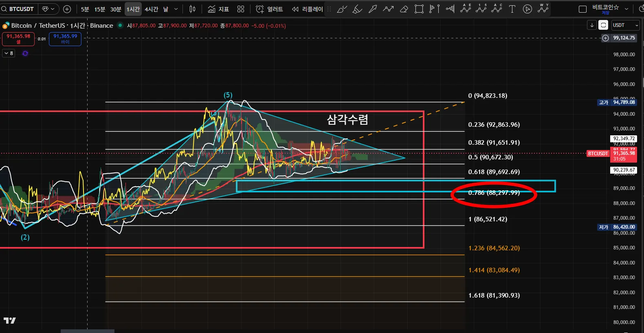Select the brush drawing tool
The image size is (644, 333).
[x=342, y=9]
